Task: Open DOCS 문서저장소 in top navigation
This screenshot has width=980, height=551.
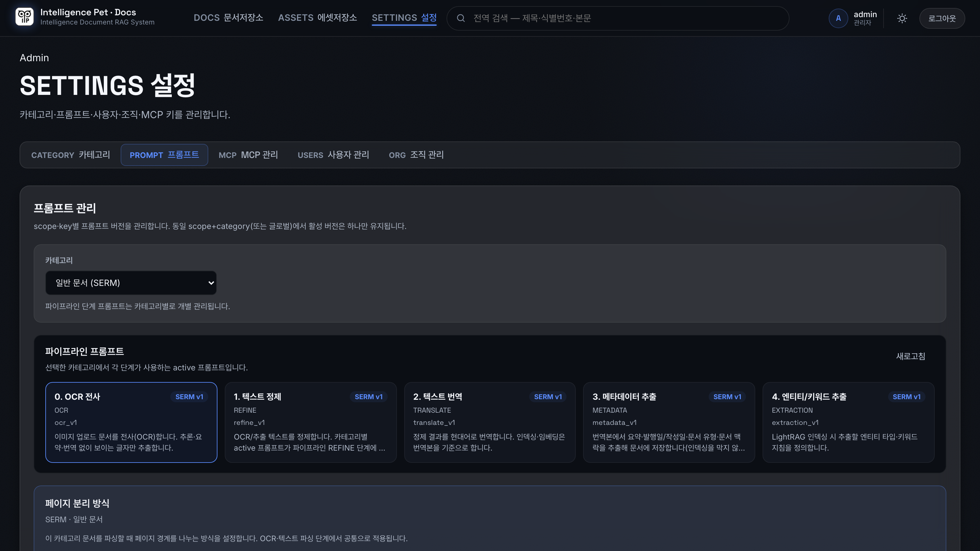Action: (x=228, y=18)
